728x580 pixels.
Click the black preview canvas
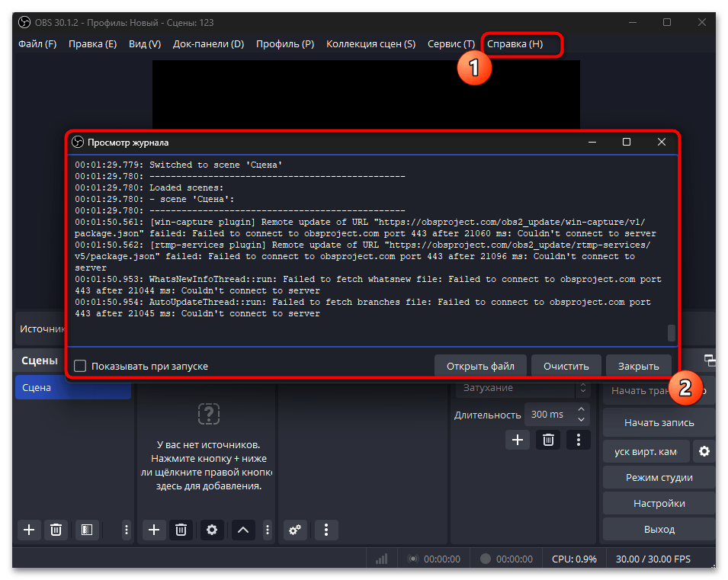[x=366, y=95]
